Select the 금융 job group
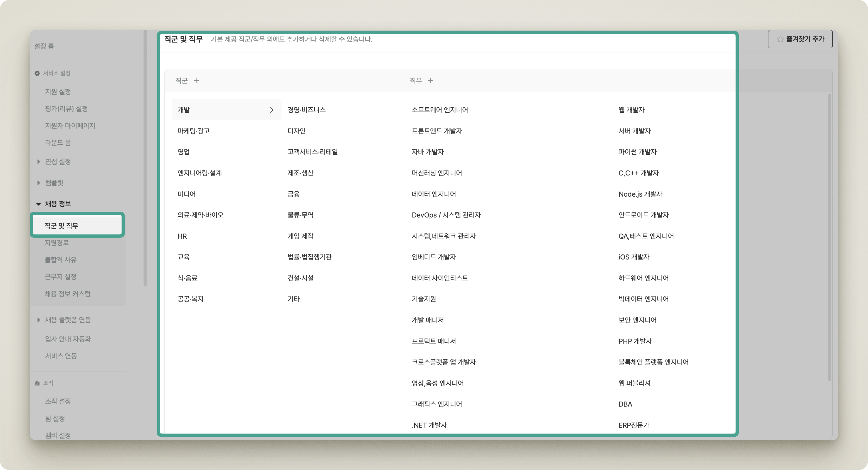The image size is (868, 470). 293,194
